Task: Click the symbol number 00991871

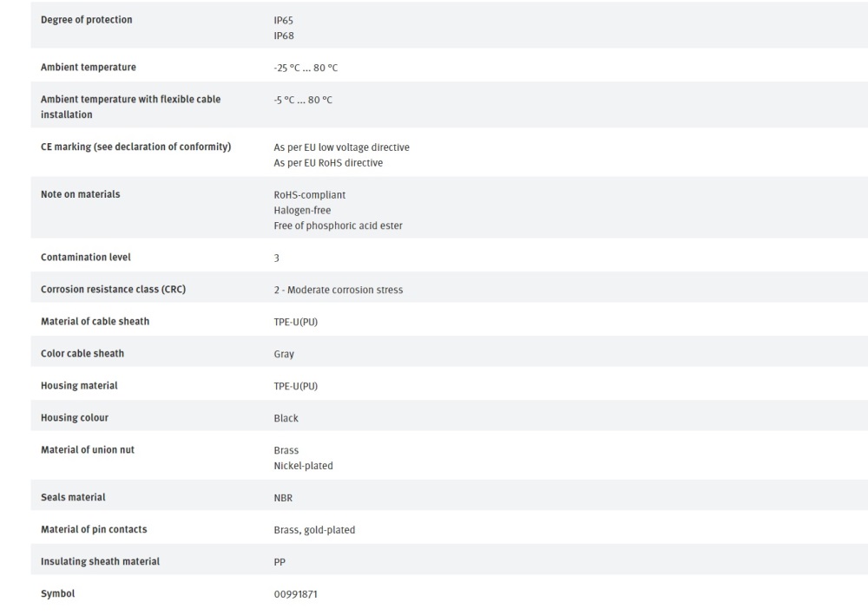Action: (x=295, y=594)
